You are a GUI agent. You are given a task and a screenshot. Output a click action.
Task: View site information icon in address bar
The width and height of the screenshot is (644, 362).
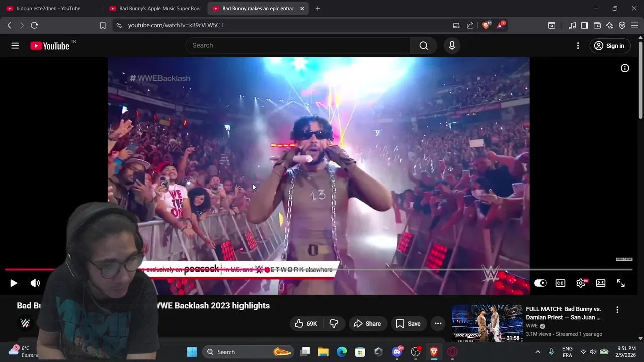pos(119,25)
